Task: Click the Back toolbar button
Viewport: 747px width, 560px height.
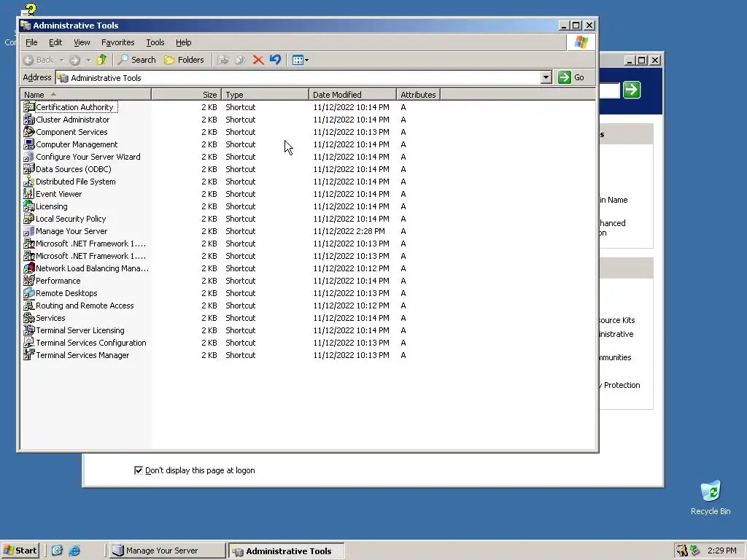Action: coord(39,60)
